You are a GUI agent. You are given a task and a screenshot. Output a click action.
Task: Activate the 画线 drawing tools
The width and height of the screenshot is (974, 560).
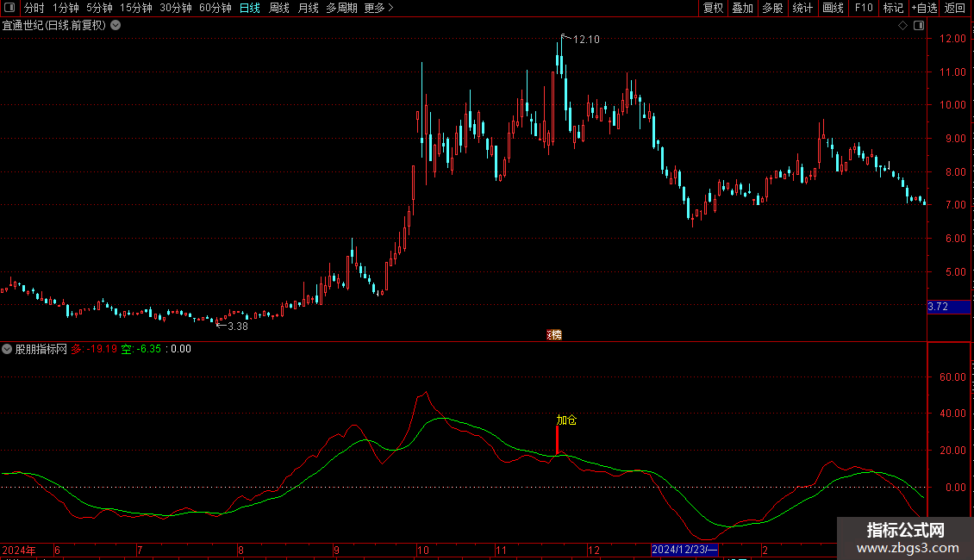coord(833,8)
